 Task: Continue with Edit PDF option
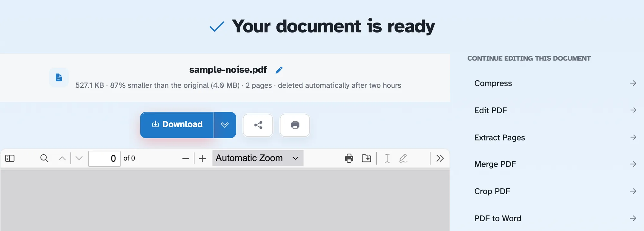[x=555, y=110]
